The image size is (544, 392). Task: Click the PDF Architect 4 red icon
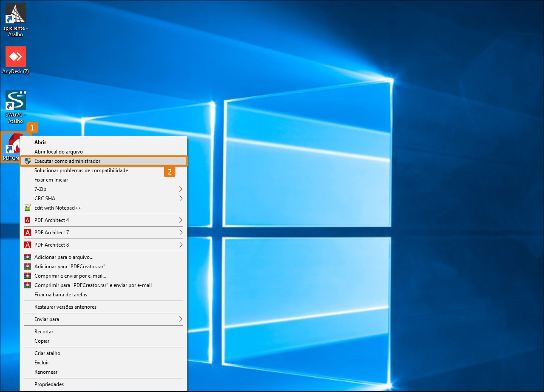pyautogui.click(x=28, y=220)
